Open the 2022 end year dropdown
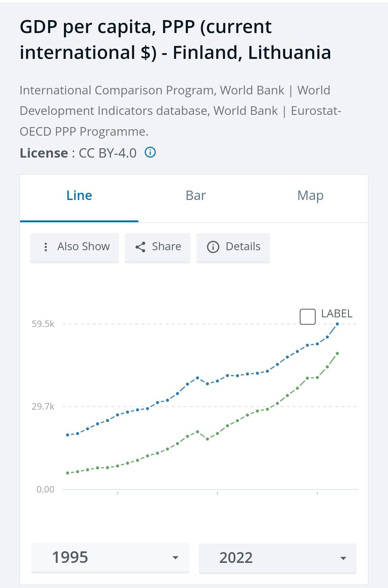The height and width of the screenshot is (588, 388). point(277,558)
